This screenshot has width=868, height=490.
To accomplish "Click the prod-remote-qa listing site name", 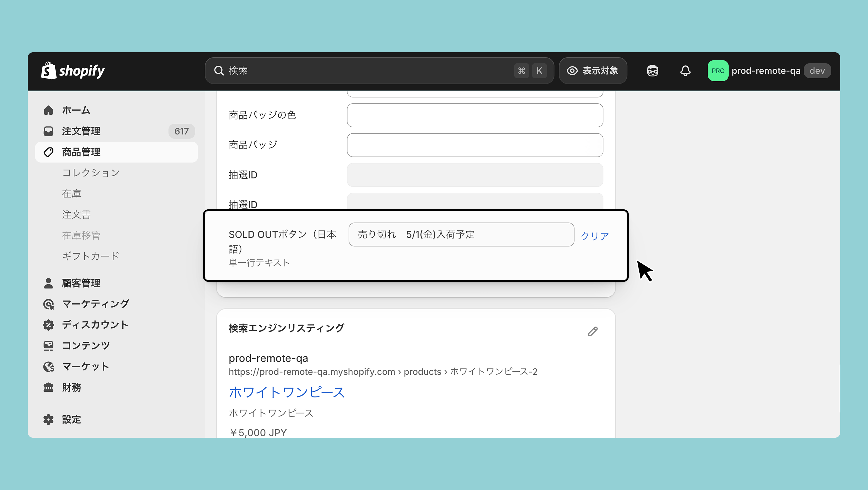I will [x=268, y=358].
